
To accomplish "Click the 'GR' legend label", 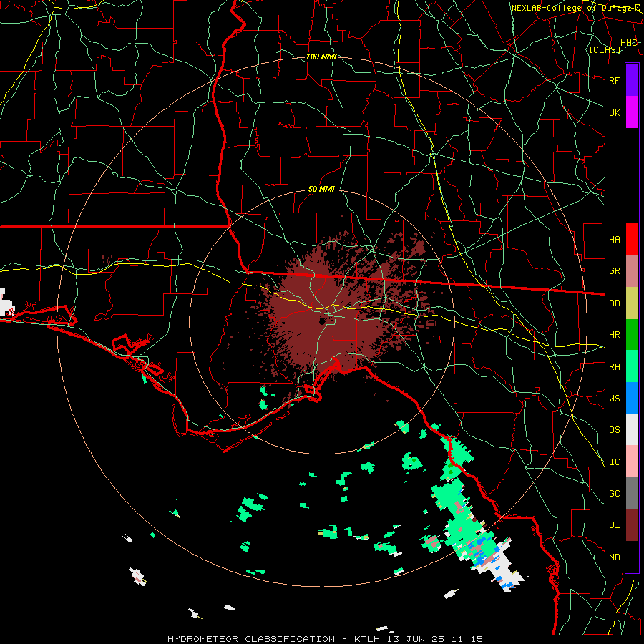I will pyautogui.click(x=614, y=271).
